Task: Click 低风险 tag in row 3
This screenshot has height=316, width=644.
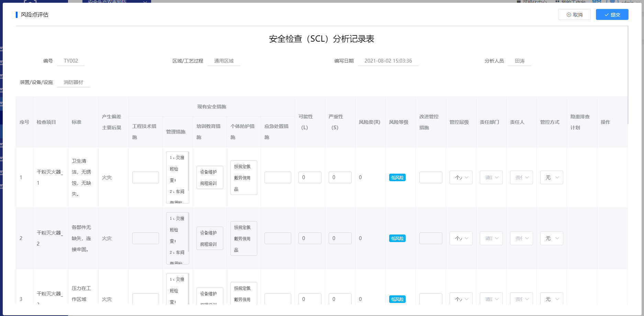Action: click(397, 299)
